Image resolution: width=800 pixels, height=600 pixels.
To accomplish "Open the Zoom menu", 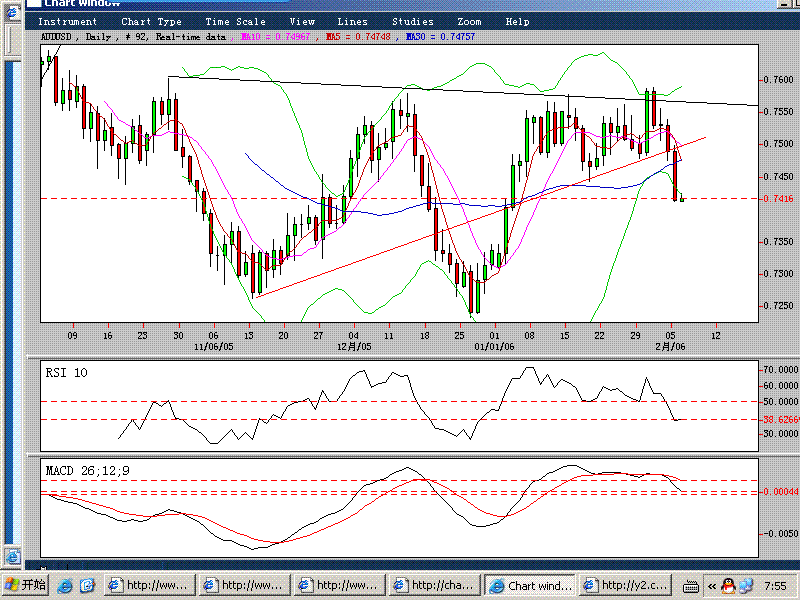I will point(469,21).
